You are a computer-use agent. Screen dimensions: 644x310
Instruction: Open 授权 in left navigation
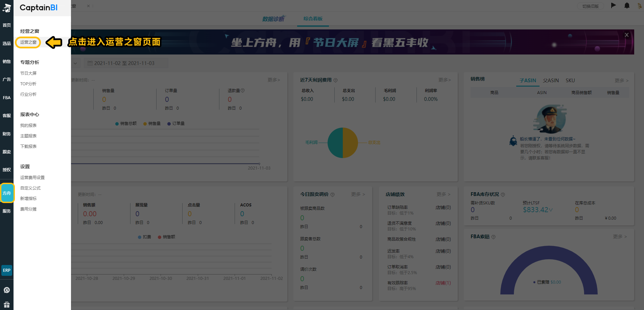pyautogui.click(x=7, y=170)
